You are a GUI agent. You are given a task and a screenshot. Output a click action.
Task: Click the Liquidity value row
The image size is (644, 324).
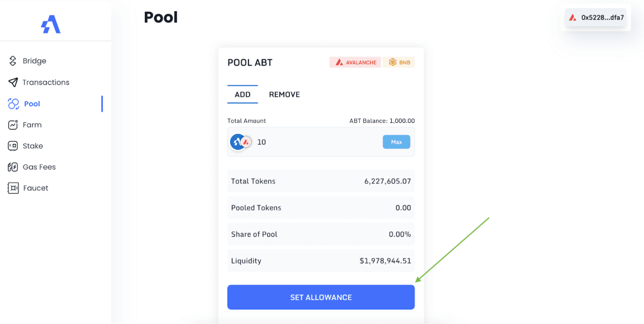(321, 261)
